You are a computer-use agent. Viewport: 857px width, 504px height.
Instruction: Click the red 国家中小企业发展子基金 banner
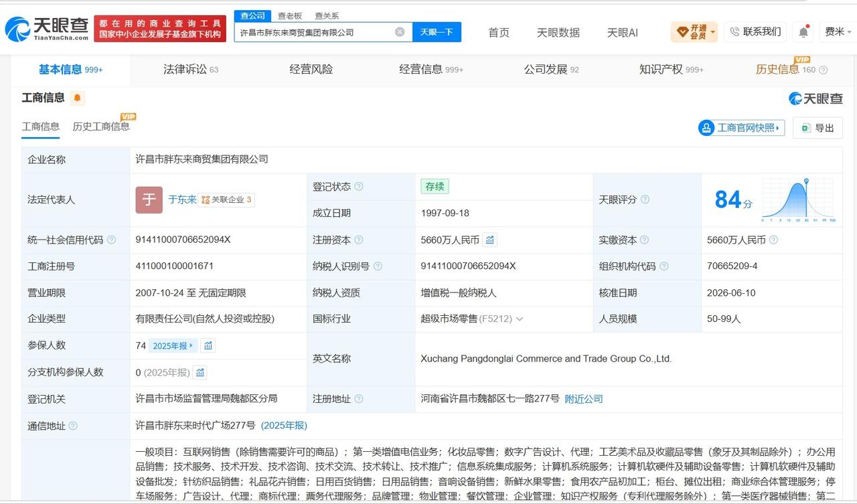[x=160, y=29]
